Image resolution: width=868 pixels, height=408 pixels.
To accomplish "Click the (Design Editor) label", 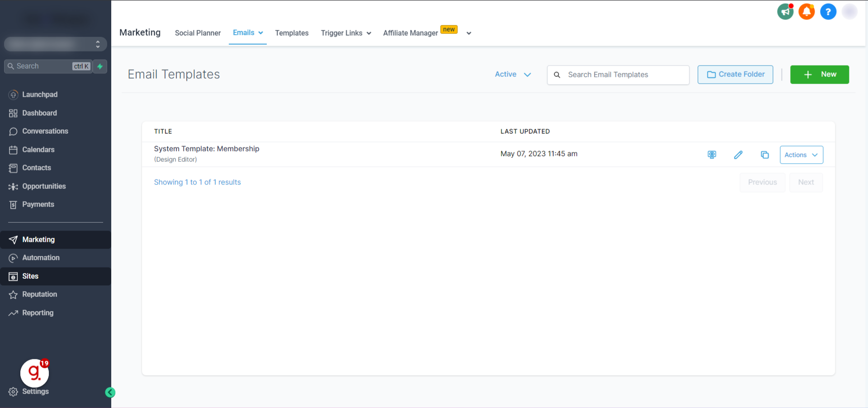I will (x=175, y=159).
